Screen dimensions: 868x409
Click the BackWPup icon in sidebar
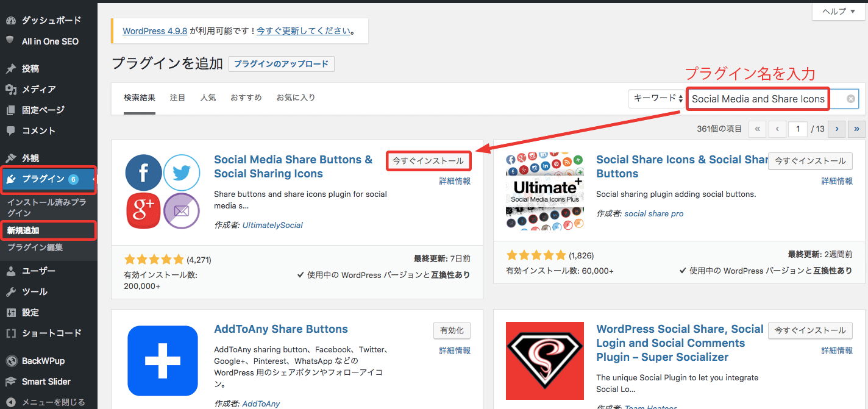click(x=10, y=361)
